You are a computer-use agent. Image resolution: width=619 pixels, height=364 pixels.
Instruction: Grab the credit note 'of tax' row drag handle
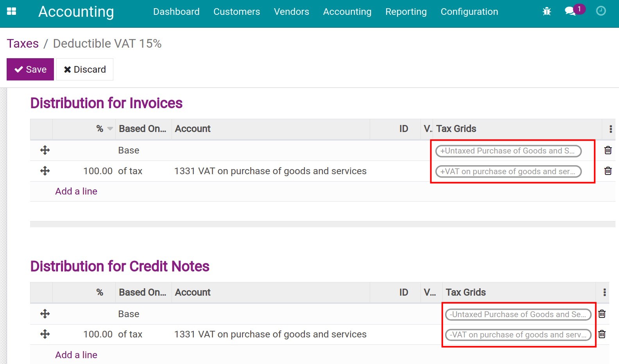pos(45,334)
